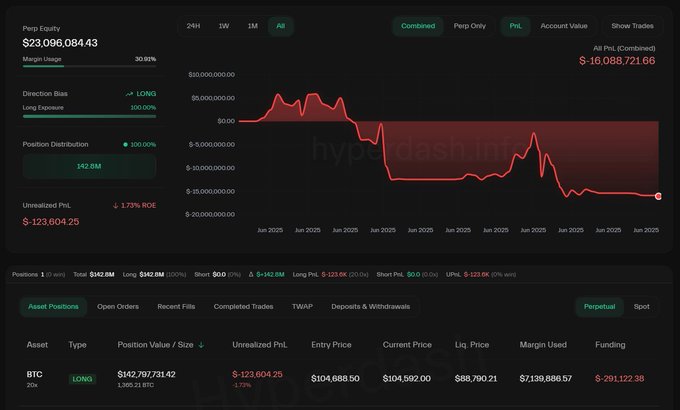Click the Margin Usage progress bar
The image size is (680, 410).
coord(89,66)
